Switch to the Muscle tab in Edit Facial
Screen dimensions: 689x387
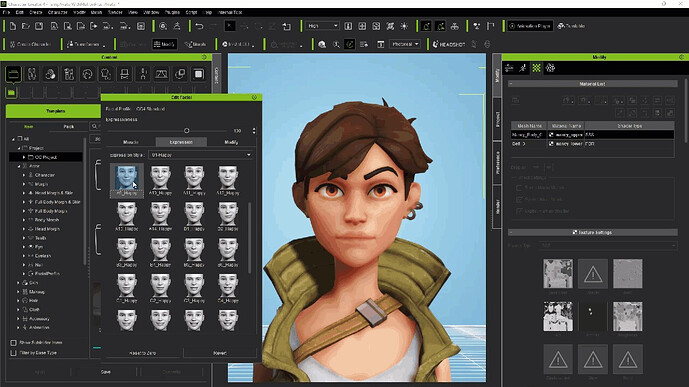(131, 142)
